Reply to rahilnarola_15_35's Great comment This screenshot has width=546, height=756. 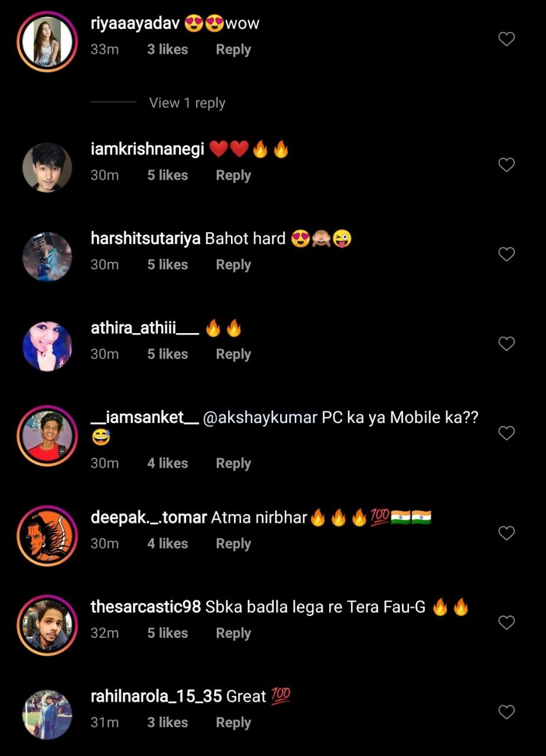click(x=233, y=722)
